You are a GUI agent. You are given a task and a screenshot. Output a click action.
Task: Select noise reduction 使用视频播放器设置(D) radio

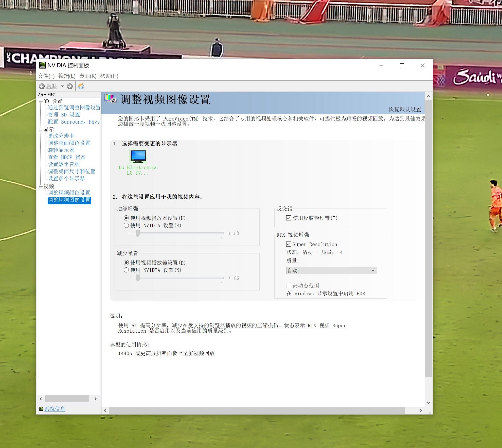tap(126, 263)
